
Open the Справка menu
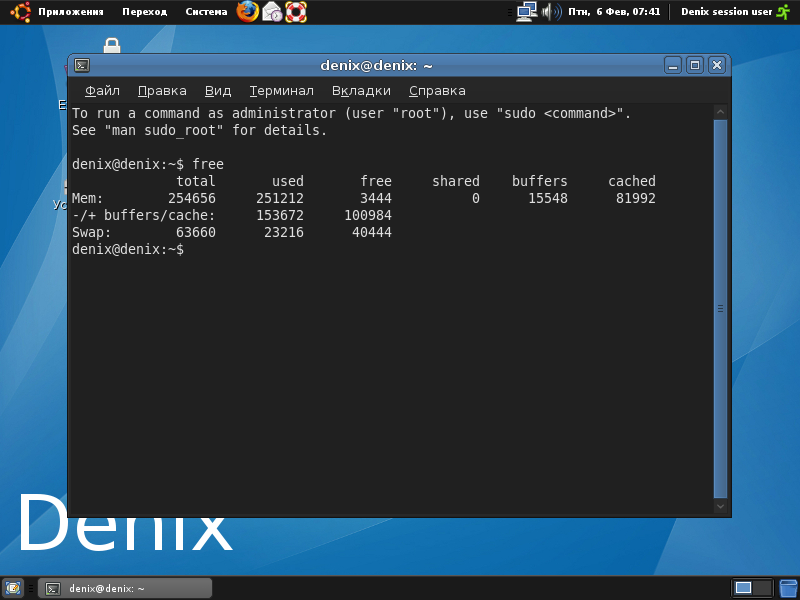tap(437, 91)
